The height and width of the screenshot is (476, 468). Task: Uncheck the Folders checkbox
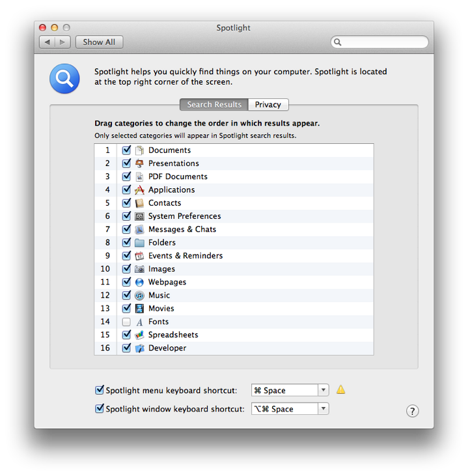point(126,242)
